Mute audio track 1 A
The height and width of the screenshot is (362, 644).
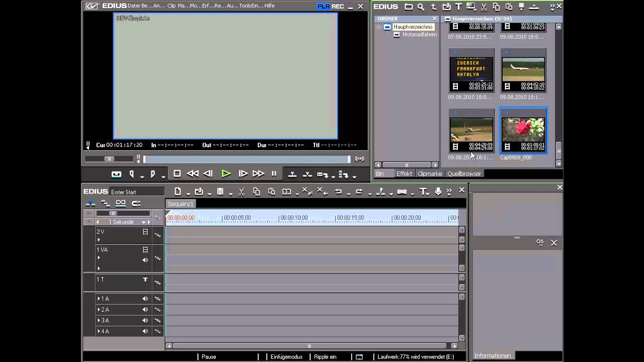pos(145,299)
